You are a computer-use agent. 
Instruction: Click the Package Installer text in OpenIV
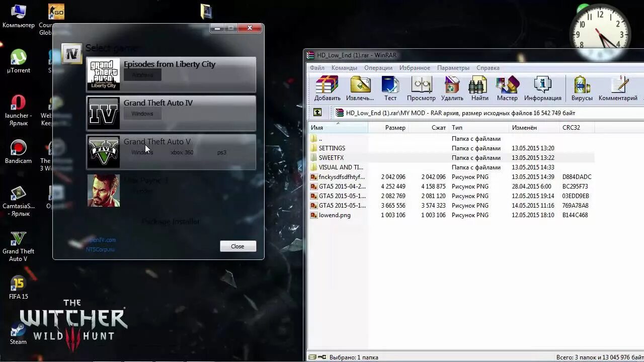coord(171,222)
